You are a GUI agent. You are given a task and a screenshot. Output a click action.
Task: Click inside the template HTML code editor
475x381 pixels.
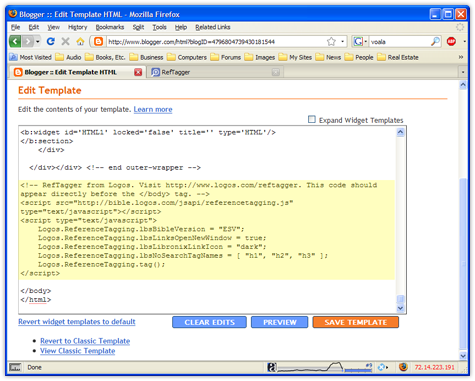pyautogui.click(x=207, y=220)
